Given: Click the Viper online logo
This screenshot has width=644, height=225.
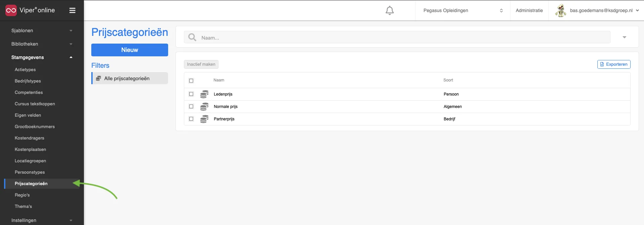Looking at the screenshot, I should (x=30, y=10).
